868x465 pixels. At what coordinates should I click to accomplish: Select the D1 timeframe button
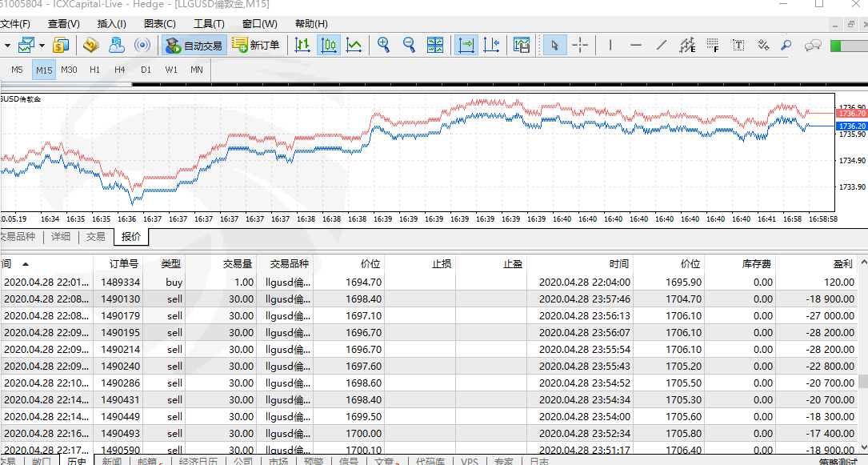[x=146, y=70]
